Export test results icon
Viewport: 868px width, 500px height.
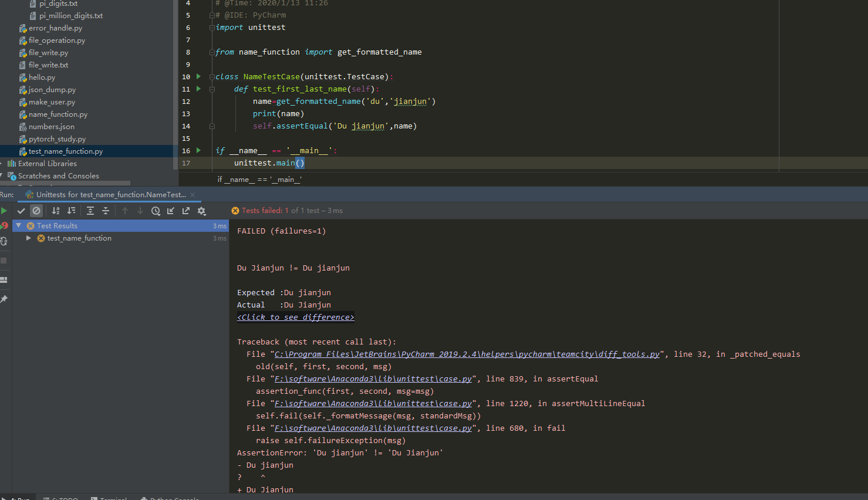186,211
